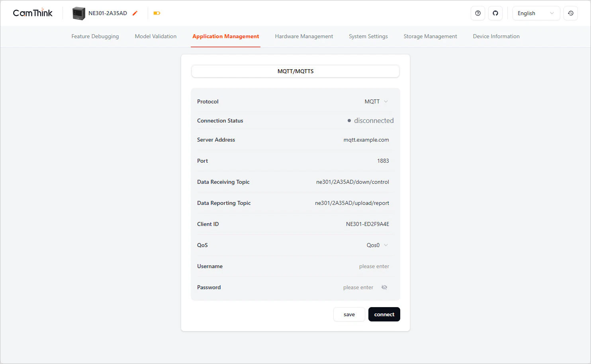
Task: Toggle password visibility eye icon
Action: click(384, 287)
